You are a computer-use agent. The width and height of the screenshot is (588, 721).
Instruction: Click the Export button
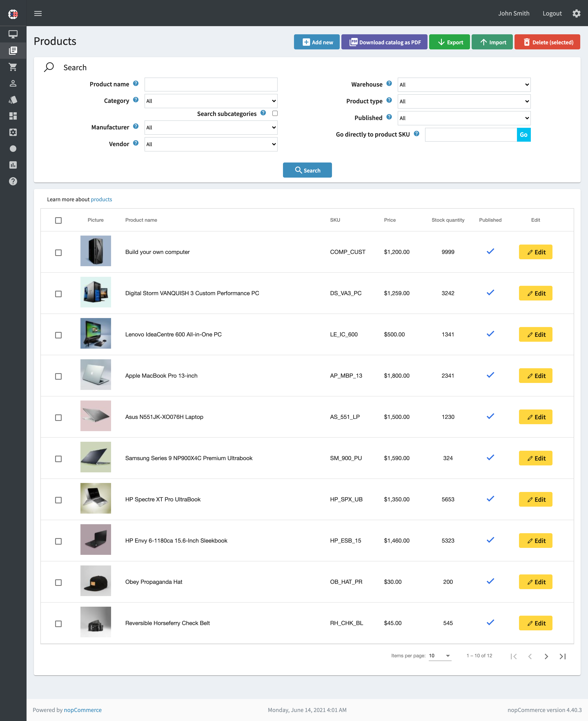click(x=449, y=42)
